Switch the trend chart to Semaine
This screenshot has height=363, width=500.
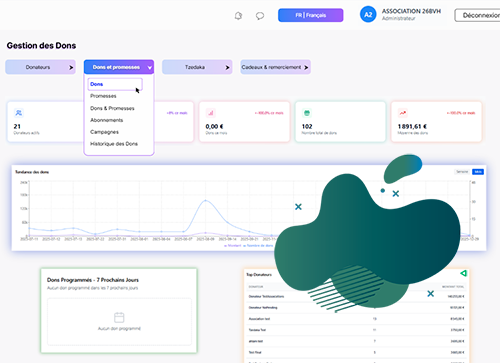coord(462,172)
